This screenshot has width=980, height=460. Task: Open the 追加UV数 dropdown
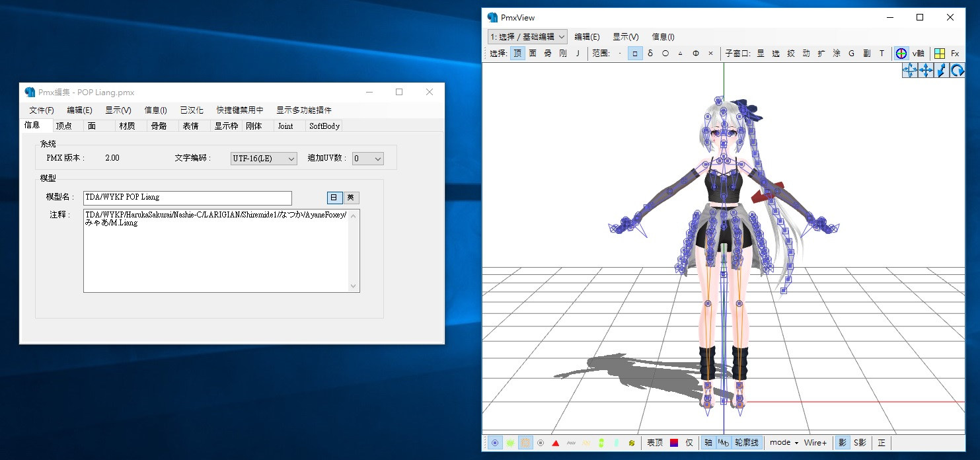pos(367,158)
